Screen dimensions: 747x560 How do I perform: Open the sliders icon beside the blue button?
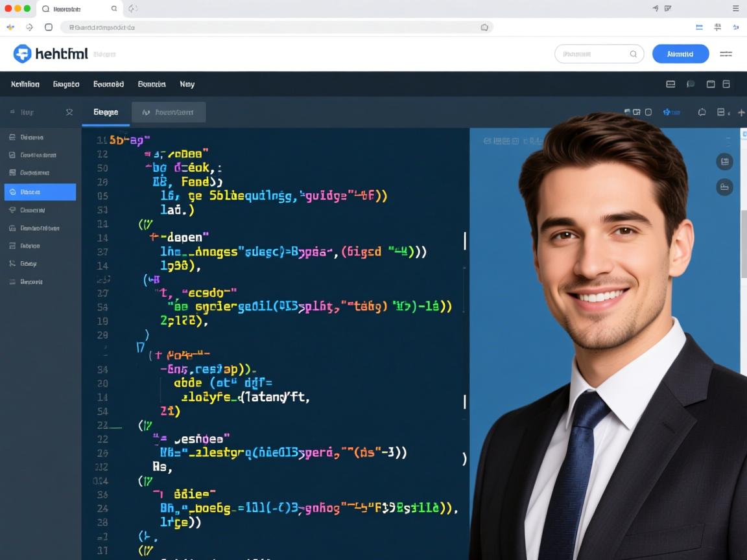pyautogui.click(x=726, y=54)
